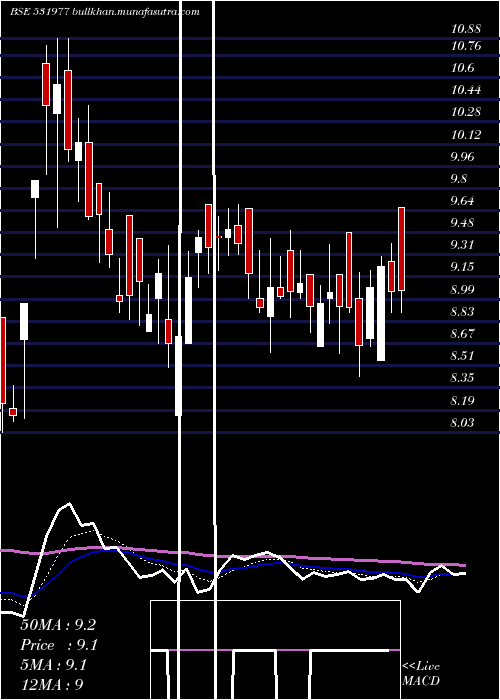Click the 8.51 price axis label

pyautogui.click(x=462, y=356)
